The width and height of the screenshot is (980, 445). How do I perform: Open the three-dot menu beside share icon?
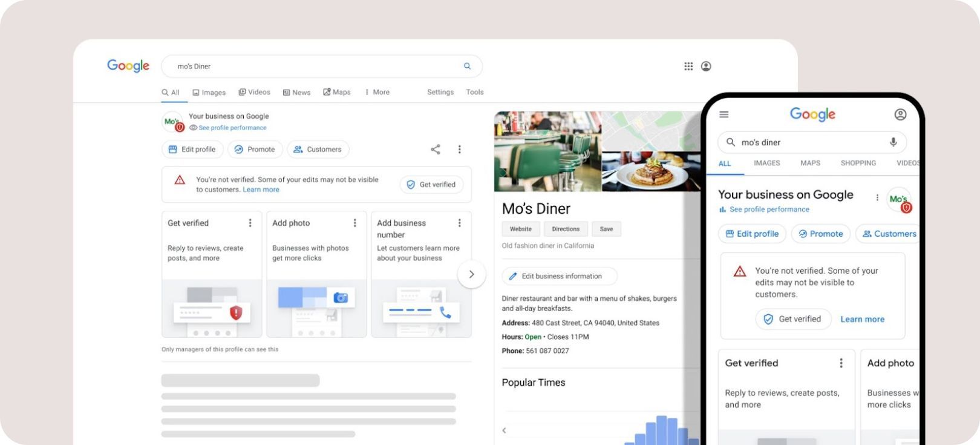pyautogui.click(x=460, y=149)
